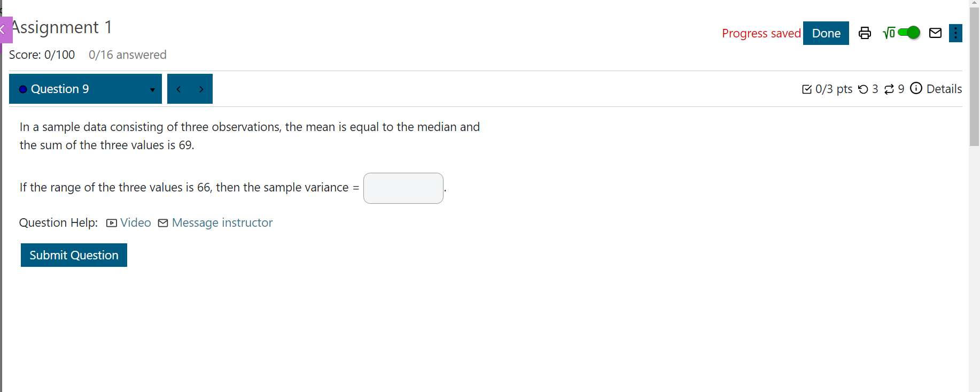
Task: Click the envelope icon near the top right
Action: pyautogui.click(x=936, y=33)
